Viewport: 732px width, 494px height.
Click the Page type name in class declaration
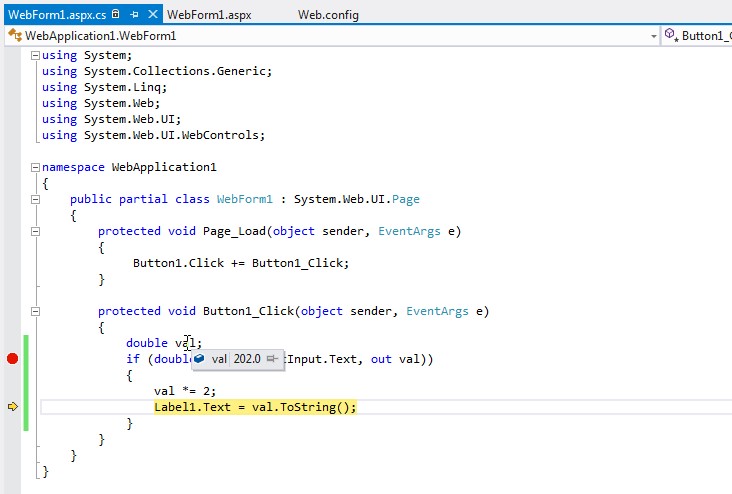pos(406,199)
